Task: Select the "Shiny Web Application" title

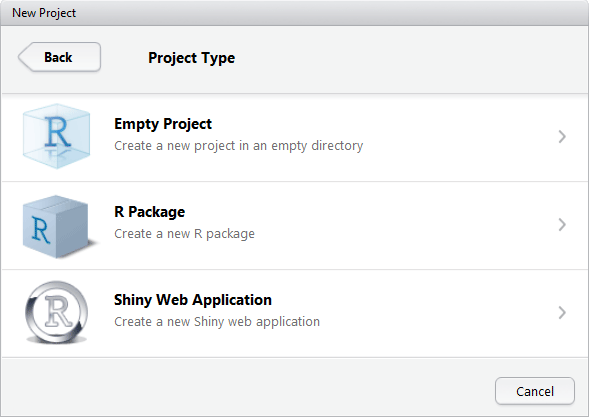Action: (193, 300)
